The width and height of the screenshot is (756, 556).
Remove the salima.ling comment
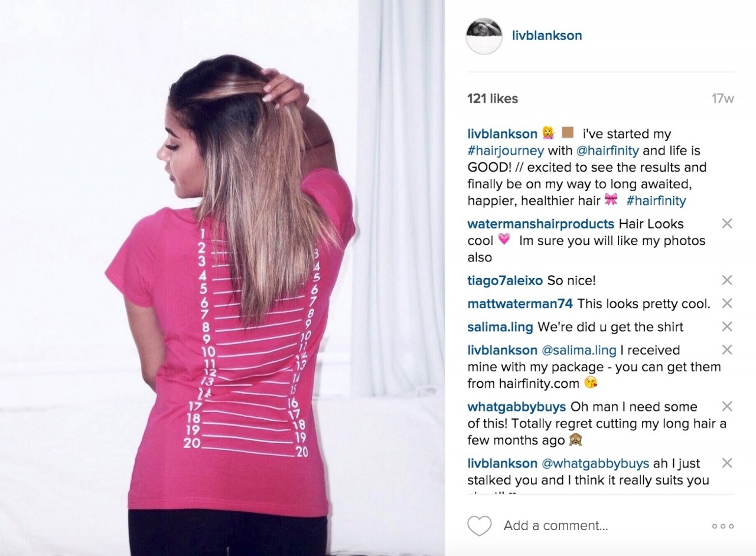727,326
